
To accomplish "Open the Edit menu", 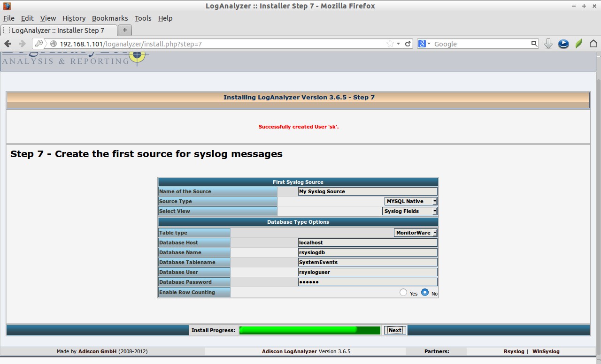I will (27, 18).
